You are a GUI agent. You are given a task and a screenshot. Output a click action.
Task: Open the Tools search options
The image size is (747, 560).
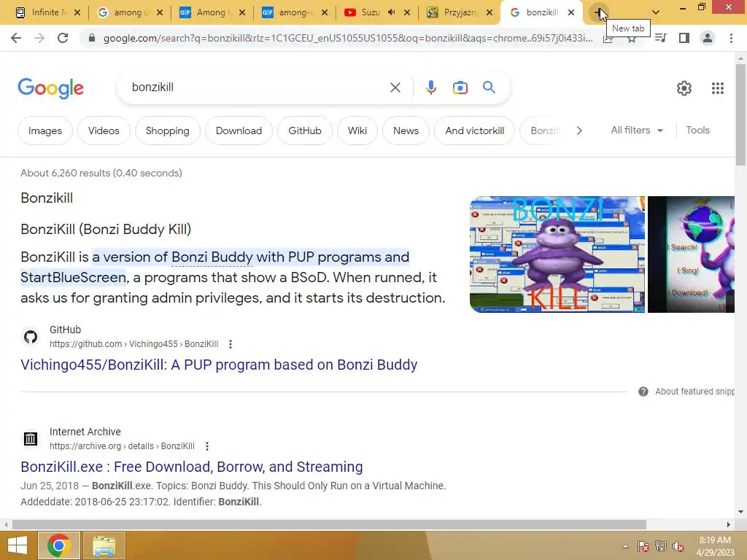pos(697,130)
